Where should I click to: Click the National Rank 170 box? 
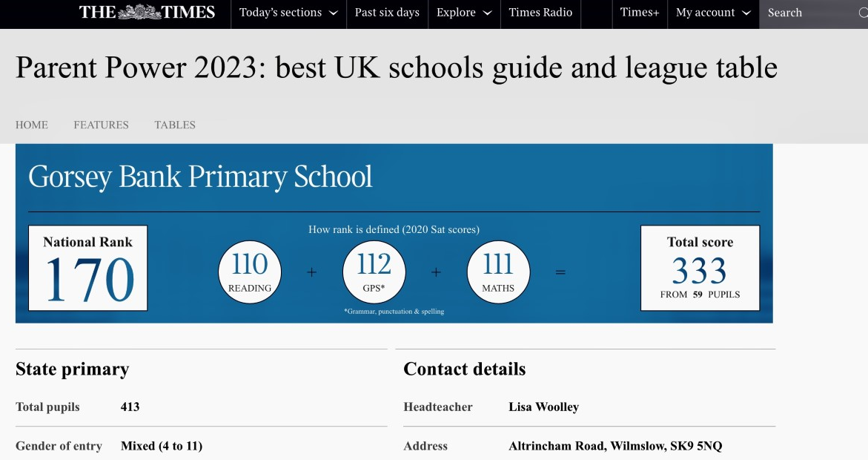coord(88,268)
